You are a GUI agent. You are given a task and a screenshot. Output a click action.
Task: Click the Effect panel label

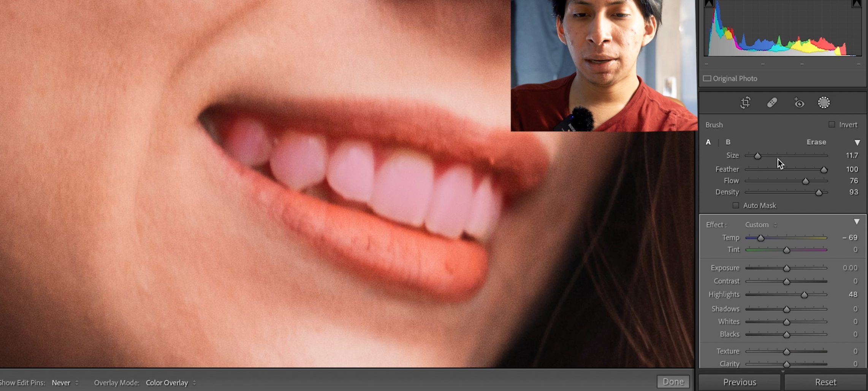(716, 225)
